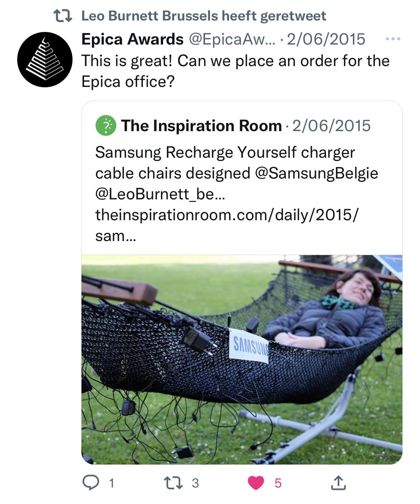The image size is (420, 504).
Task: Click the @EpicaAw… handle
Action: pos(232,39)
